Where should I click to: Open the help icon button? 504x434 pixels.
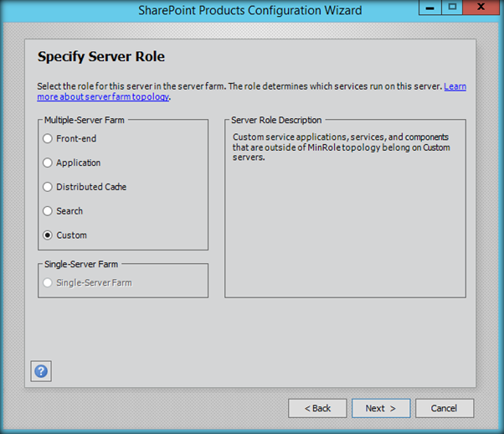click(41, 371)
